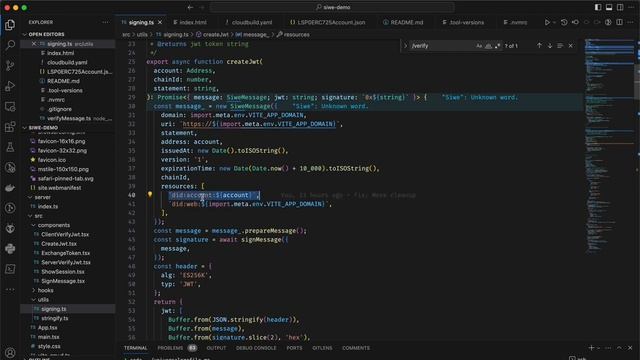640x360 pixels.
Task: Open run button dropdown arrow
Action: [x=554, y=22]
